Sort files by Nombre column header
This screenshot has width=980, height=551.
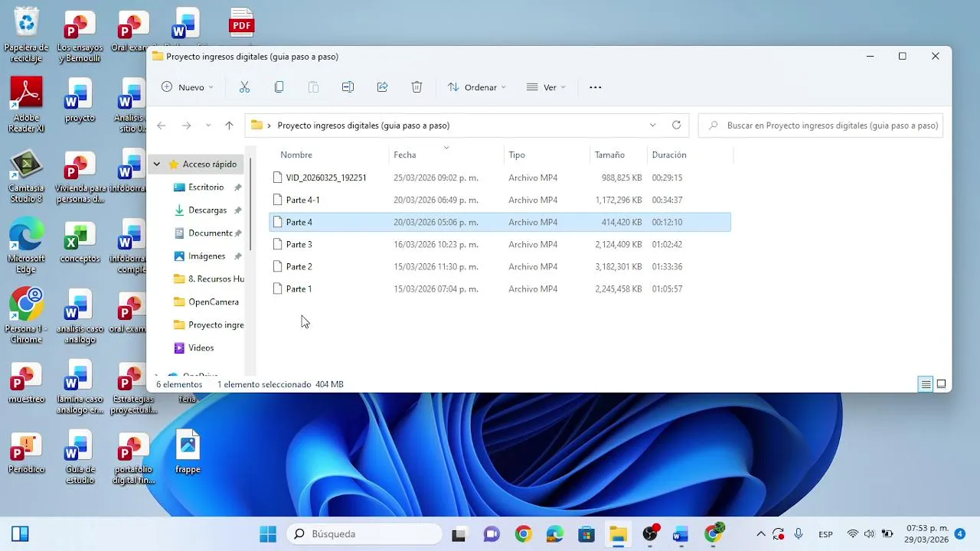[296, 155]
